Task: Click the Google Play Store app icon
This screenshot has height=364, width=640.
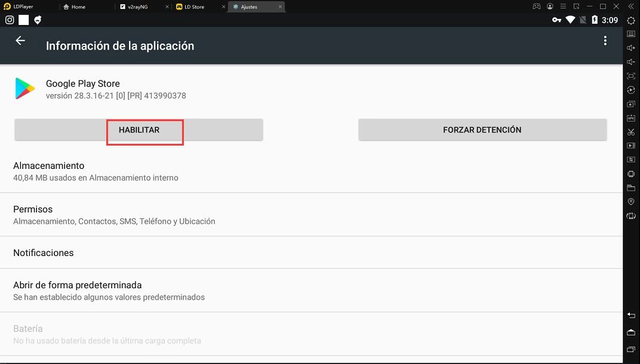Action: pyautogui.click(x=25, y=88)
